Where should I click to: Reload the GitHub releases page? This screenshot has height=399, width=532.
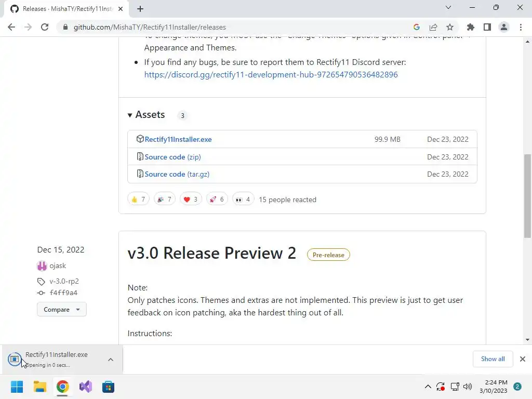(x=45, y=27)
